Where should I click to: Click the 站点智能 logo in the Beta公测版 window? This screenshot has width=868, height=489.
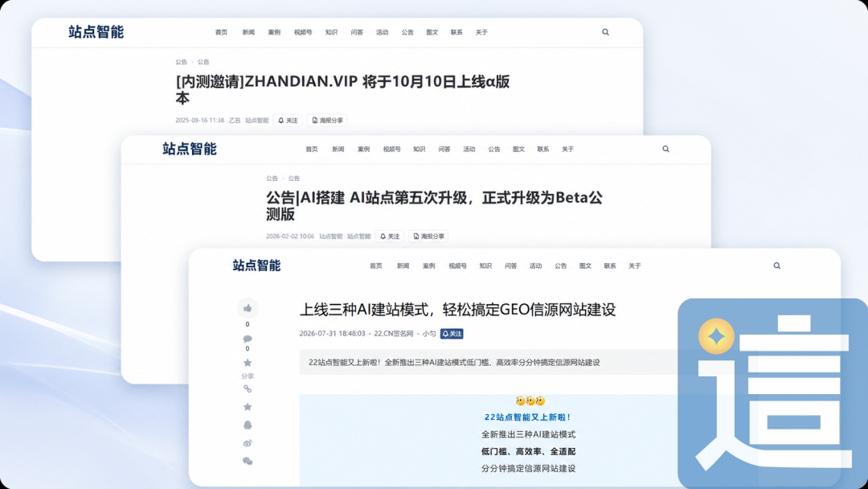[190, 149]
